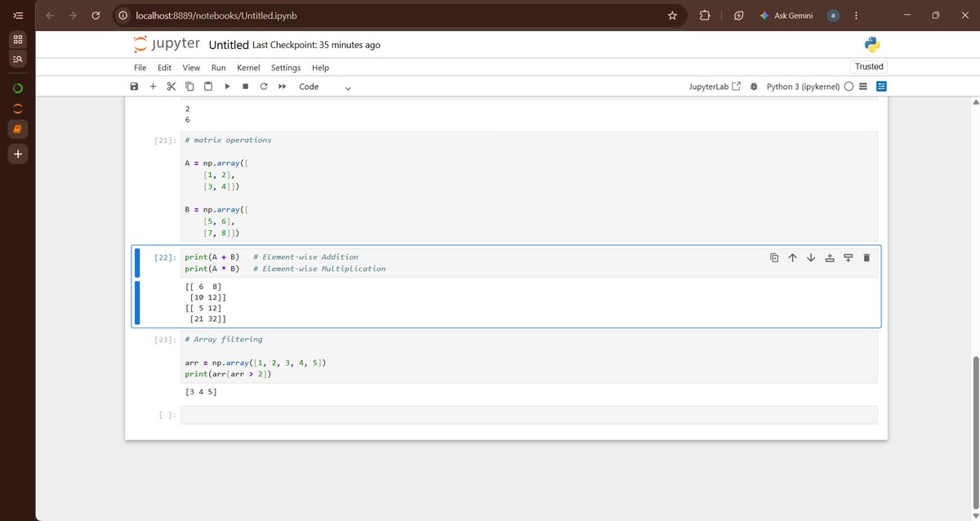Image resolution: width=980 pixels, height=521 pixels.
Task: Select the Python 3 (ipykernel) kernel name
Action: 803,87
